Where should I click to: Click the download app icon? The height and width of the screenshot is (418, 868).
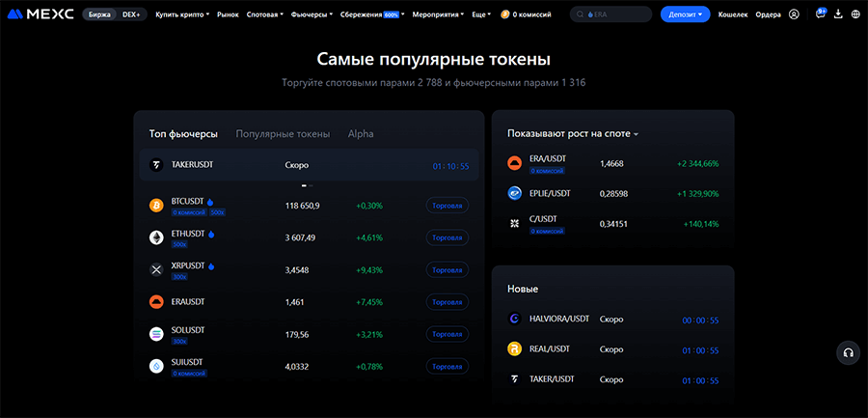pyautogui.click(x=839, y=14)
